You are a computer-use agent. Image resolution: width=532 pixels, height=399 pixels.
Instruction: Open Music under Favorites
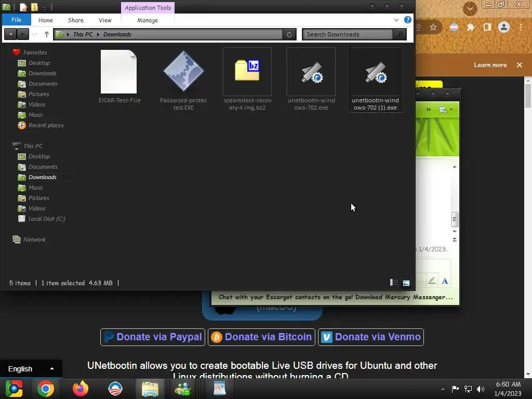pyautogui.click(x=36, y=115)
